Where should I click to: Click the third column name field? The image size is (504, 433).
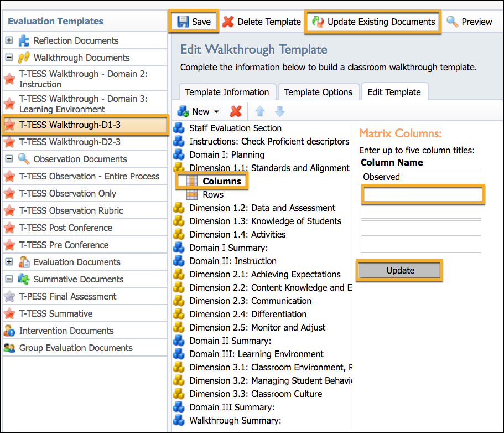[x=421, y=211]
